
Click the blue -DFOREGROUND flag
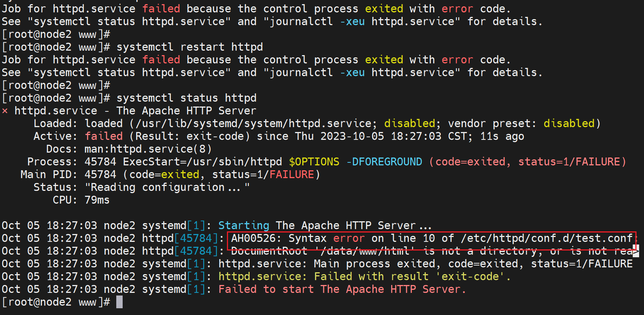(x=384, y=162)
